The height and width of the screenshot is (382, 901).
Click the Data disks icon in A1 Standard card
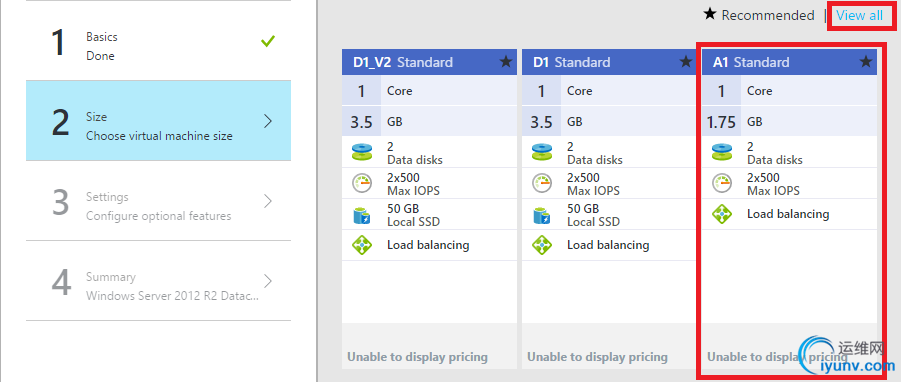point(722,153)
